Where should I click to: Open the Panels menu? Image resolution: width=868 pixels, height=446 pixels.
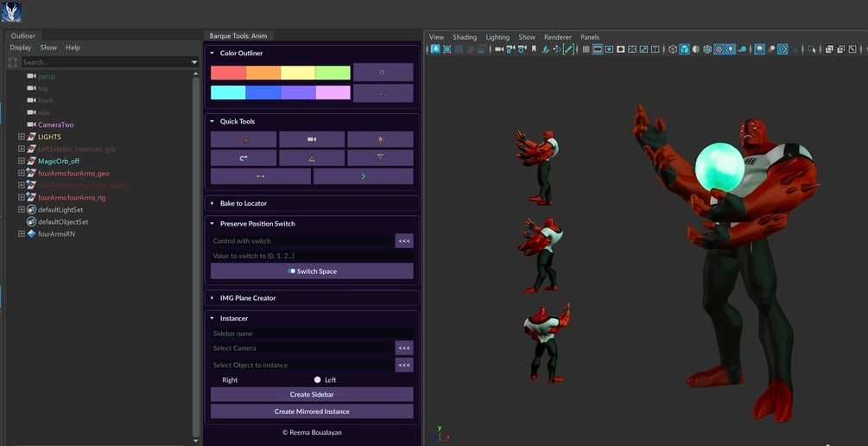click(590, 37)
